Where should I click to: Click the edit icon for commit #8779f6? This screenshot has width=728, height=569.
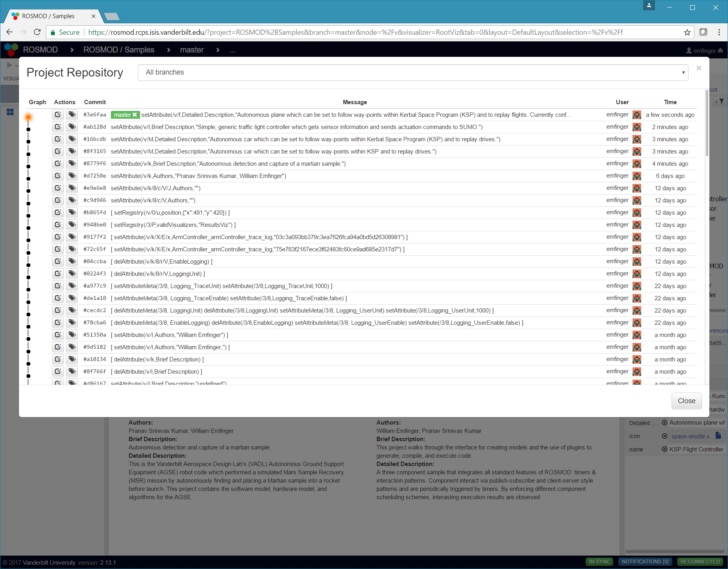pyautogui.click(x=58, y=164)
